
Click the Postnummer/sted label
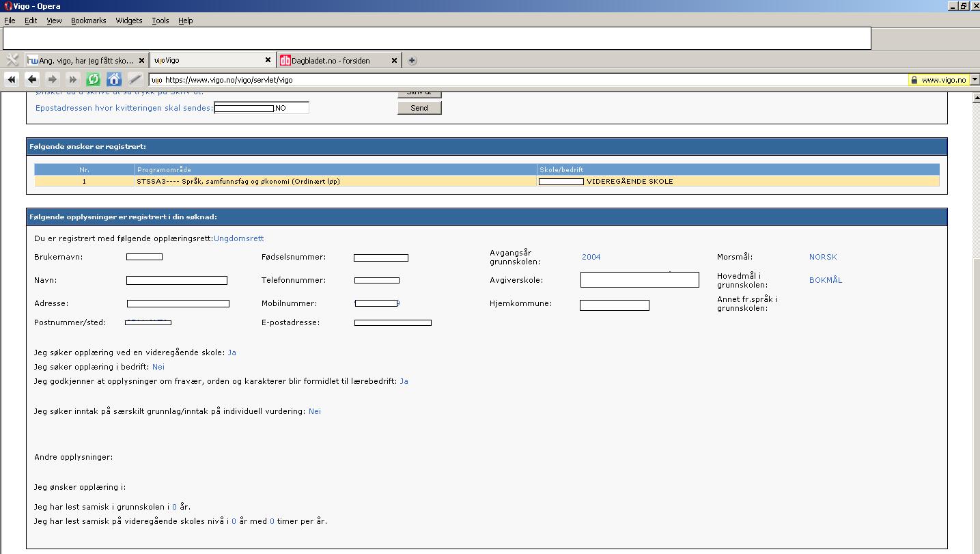click(x=70, y=322)
